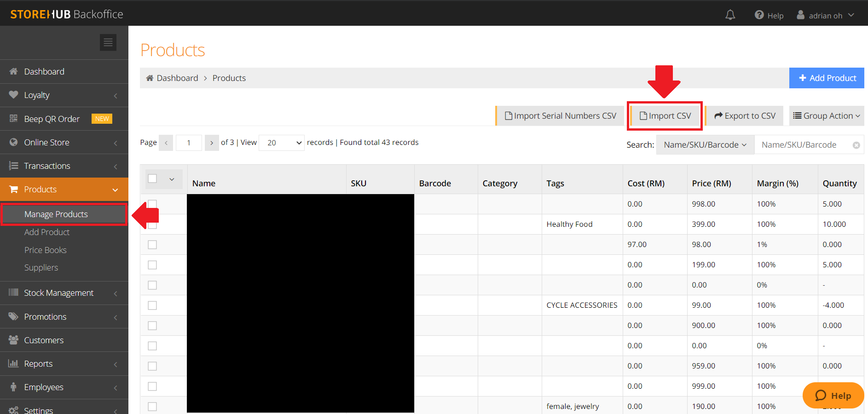Check the row with price 999.00
The image size is (868, 414).
(x=152, y=386)
